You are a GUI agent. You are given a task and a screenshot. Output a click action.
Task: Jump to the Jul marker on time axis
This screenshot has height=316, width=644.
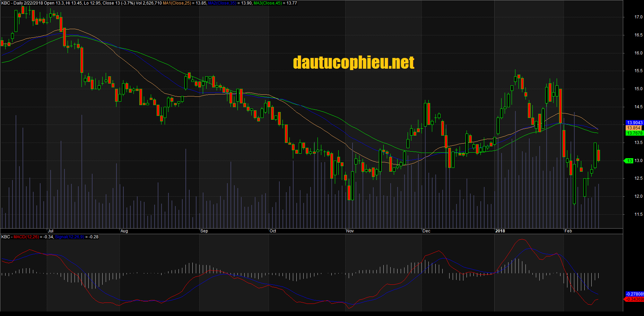(51, 231)
